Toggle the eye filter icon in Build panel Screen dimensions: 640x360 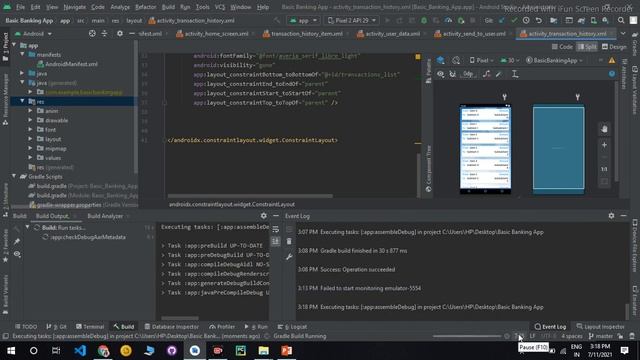coord(17,254)
